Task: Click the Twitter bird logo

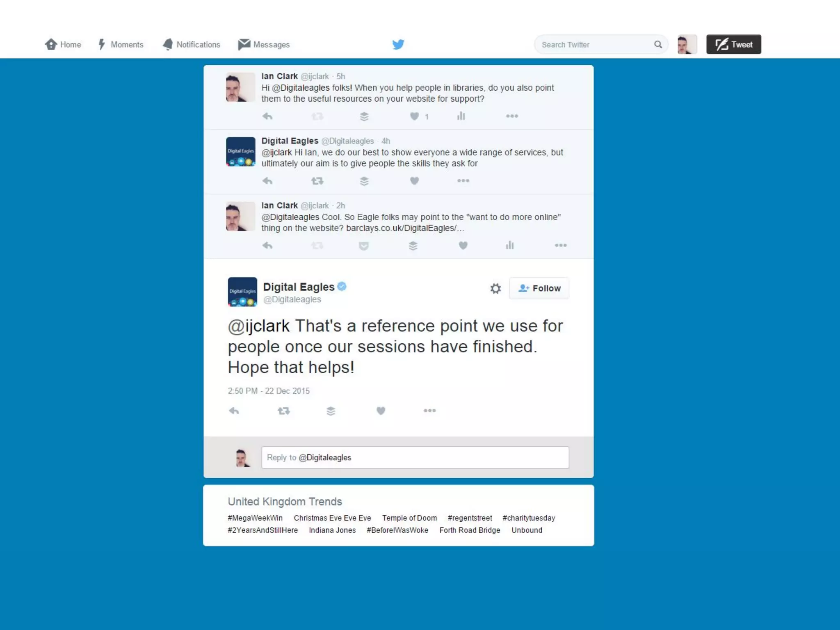Action: [x=398, y=44]
